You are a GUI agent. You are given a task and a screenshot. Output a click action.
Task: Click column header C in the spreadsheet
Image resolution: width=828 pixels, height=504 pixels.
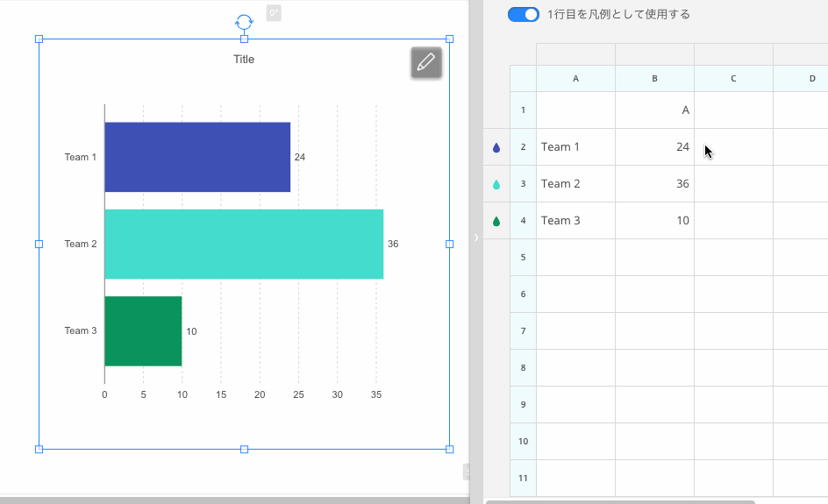(733, 79)
